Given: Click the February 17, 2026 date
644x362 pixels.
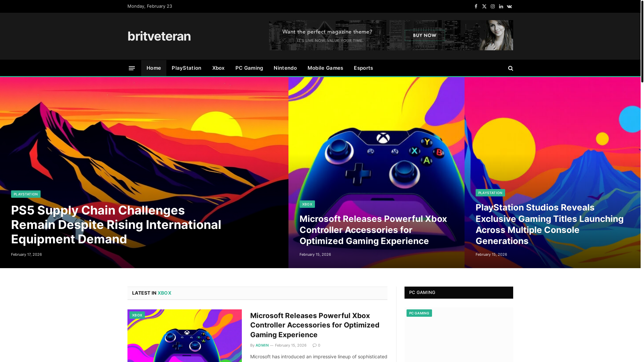Looking at the screenshot, I should [26, 254].
